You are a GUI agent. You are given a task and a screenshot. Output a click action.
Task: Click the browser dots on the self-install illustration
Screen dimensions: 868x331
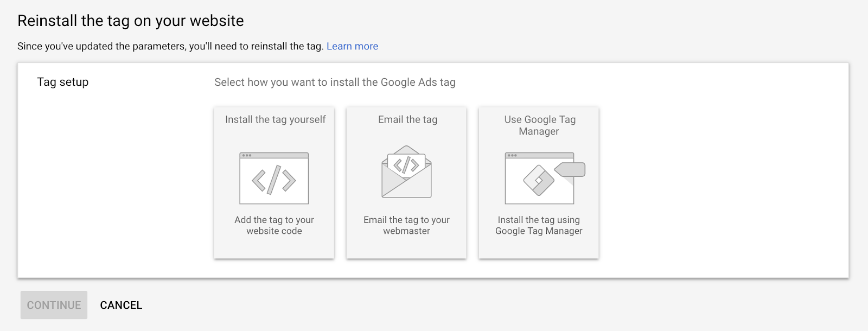pos(247,156)
